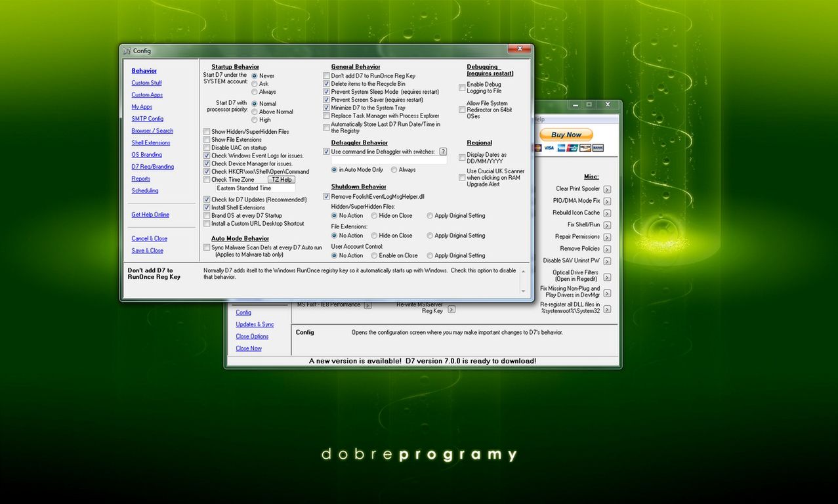Toggle Prevent System Sleep Mode checkbox
The width and height of the screenshot is (838, 504).
pyautogui.click(x=326, y=92)
